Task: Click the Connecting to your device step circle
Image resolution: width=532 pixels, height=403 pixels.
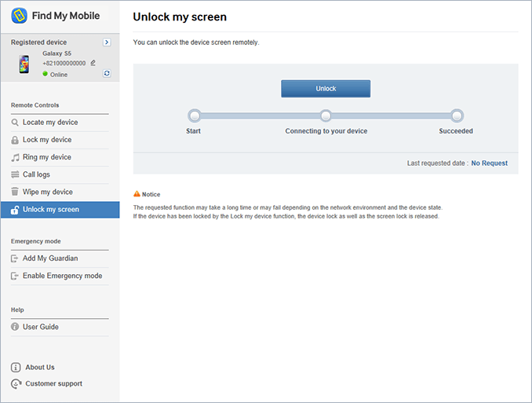Action: tap(326, 115)
